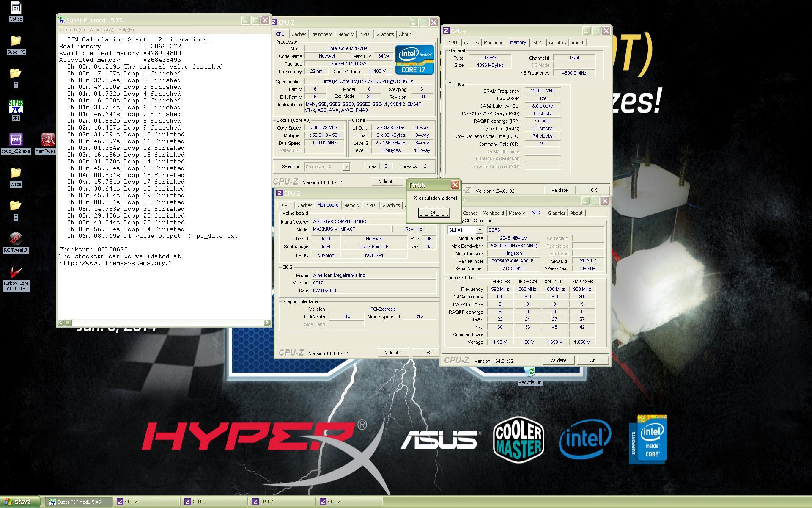
Task: Click the Intel Core i7 logo in CPU-Z
Action: [414, 60]
